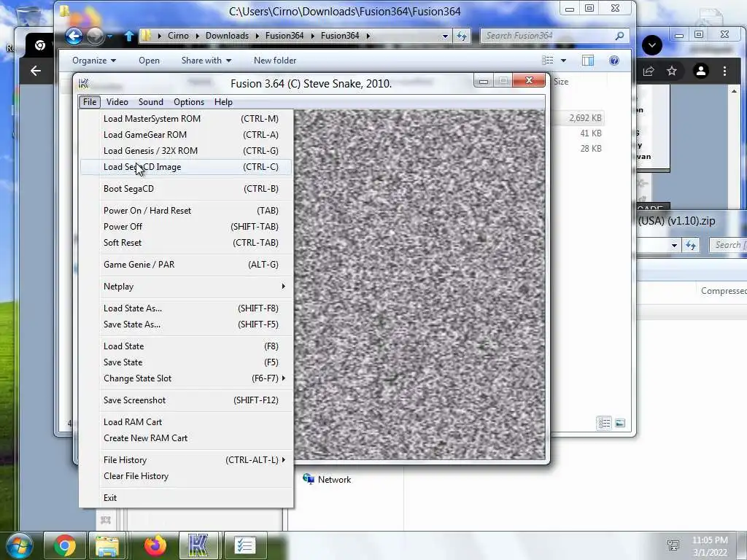
Task: Select Exit in File menu
Action: 186,497
